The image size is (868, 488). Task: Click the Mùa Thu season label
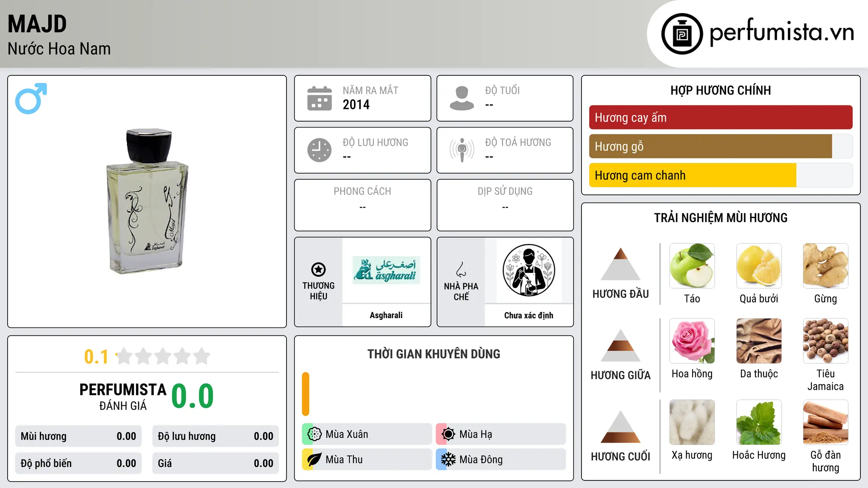(x=344, y=460)
